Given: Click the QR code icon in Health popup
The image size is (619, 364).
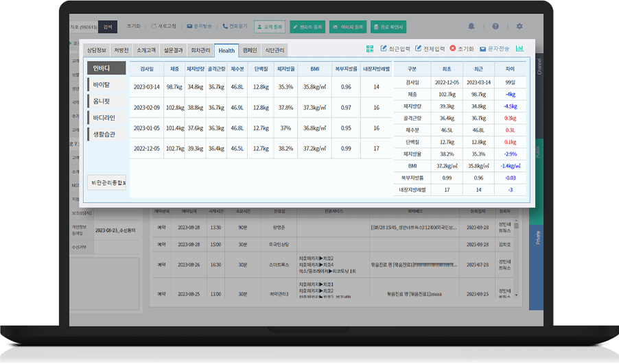Looking at the screenshot, I should pyautogui.click(x=369, y=49).
